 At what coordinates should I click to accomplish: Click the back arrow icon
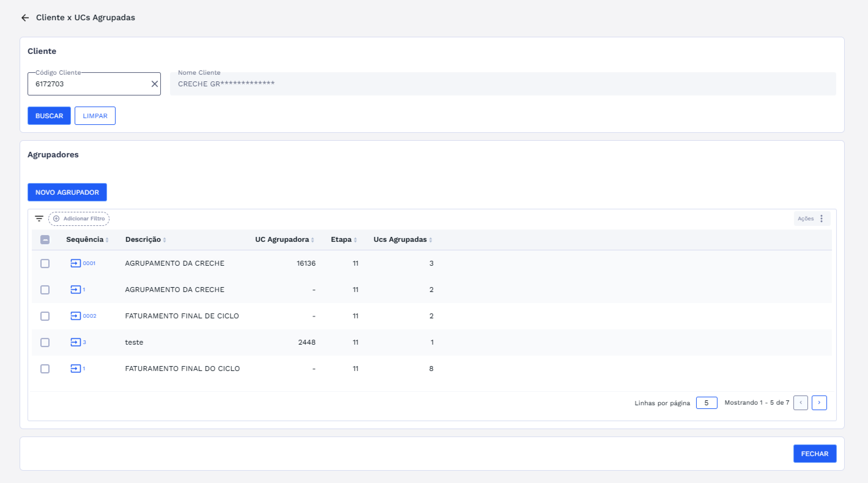pos(25,17)
